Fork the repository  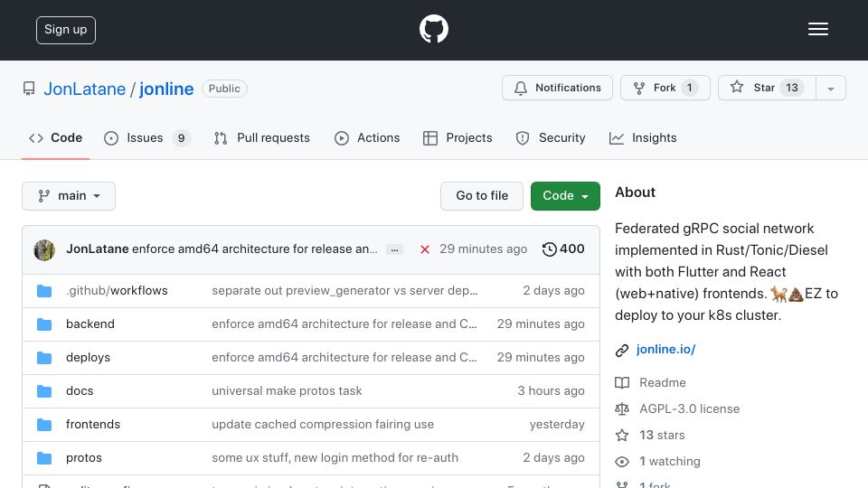pyautogui.click(x=665, y=88)
